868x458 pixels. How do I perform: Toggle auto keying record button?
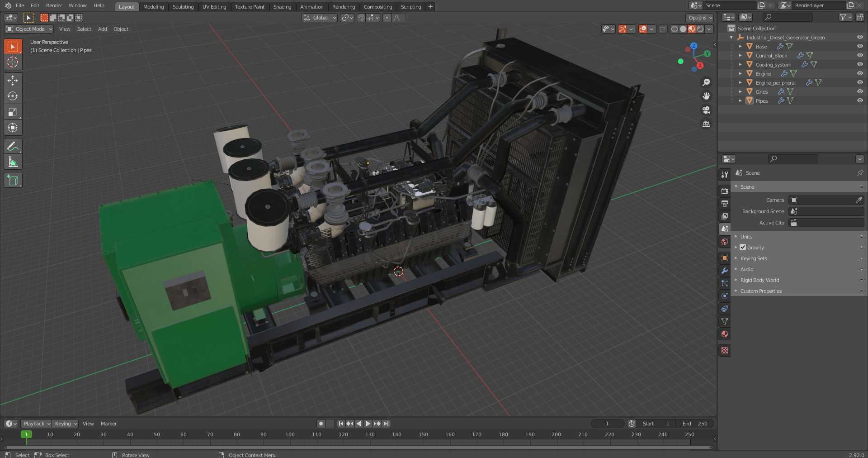(321, 424)
